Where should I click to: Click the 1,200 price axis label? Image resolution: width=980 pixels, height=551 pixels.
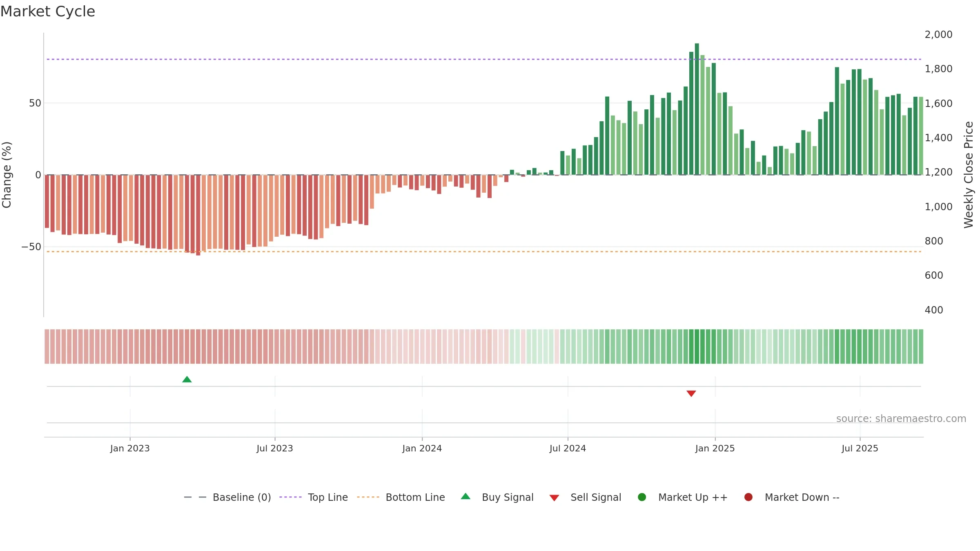(x=938, y=172)
